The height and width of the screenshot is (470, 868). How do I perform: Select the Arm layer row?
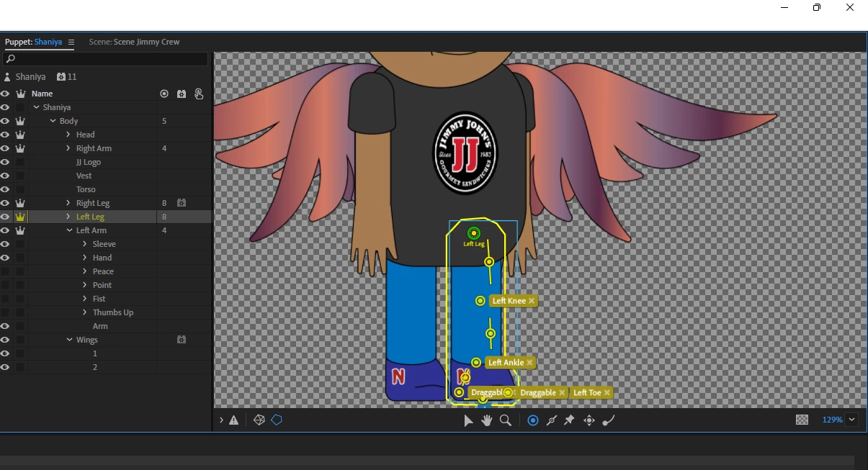click(x=106, y=326)
